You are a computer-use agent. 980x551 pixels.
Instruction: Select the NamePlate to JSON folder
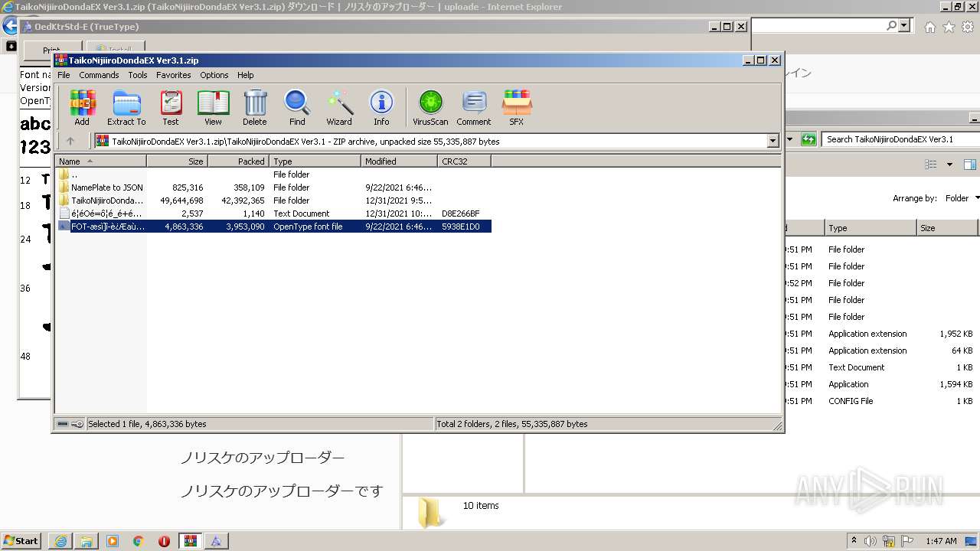pyautogui.click(x=273, y=187)
